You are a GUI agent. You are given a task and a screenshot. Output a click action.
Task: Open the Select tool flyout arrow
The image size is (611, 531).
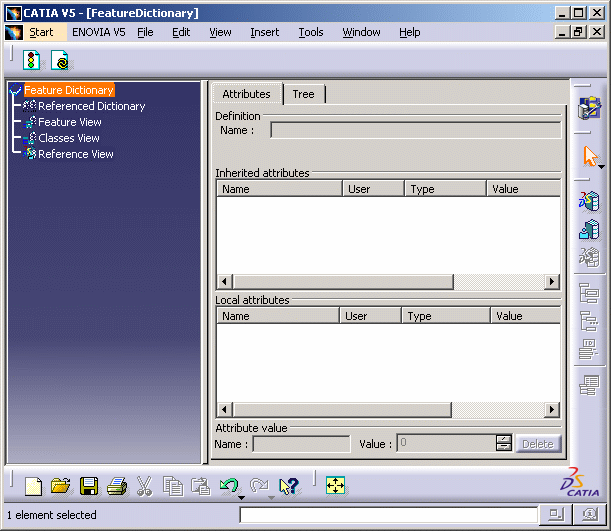tap(601, 167)
